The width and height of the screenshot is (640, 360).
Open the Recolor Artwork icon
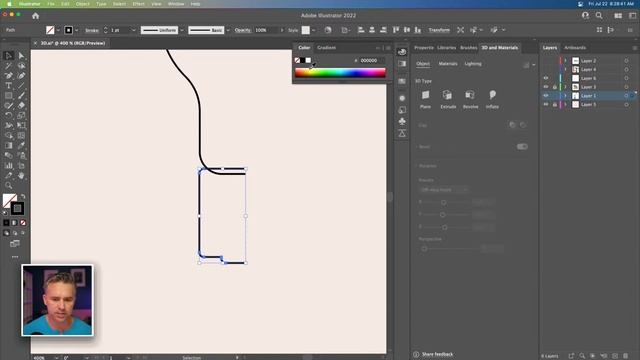(x=328, y=30)
